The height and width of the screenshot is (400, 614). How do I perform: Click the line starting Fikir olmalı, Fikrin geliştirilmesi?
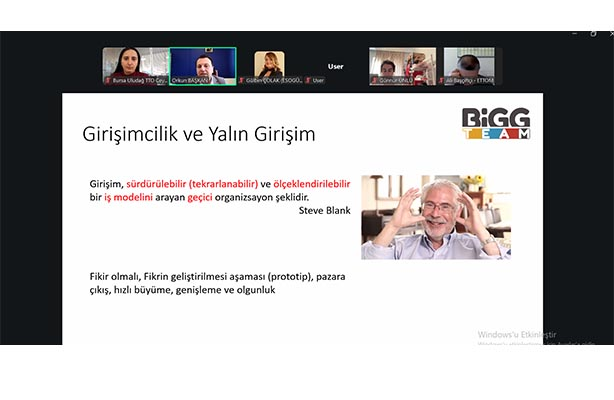tap(217, 277)
